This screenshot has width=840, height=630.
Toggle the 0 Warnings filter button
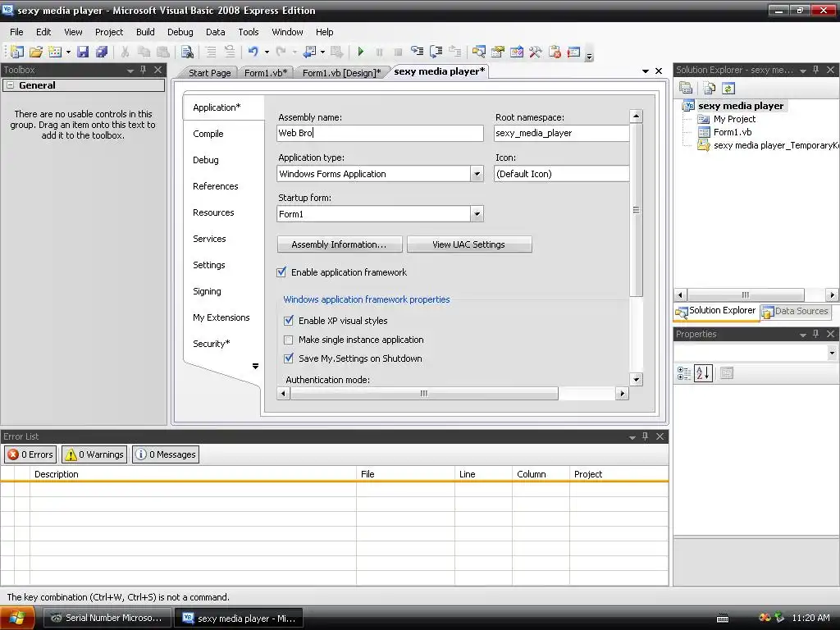click(x=94, y=454)
